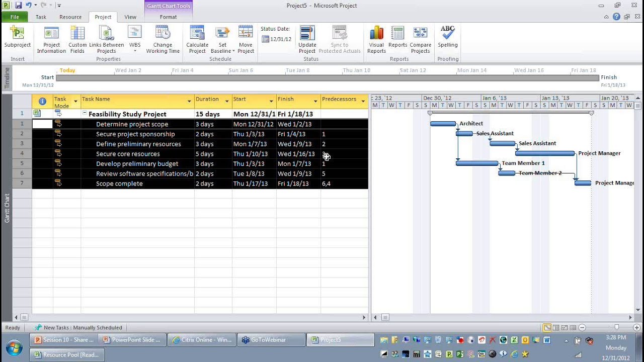Click the New Tasks pin icon in status bar
This screenshot has height=362, width=644.
click(x=37, y=328)
